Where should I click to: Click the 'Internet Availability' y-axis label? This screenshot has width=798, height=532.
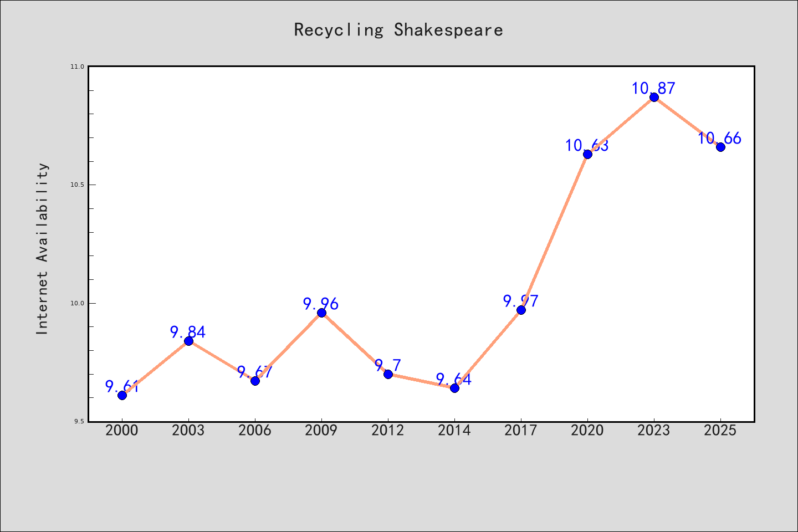pyautogui.click(x=43, y=248)
